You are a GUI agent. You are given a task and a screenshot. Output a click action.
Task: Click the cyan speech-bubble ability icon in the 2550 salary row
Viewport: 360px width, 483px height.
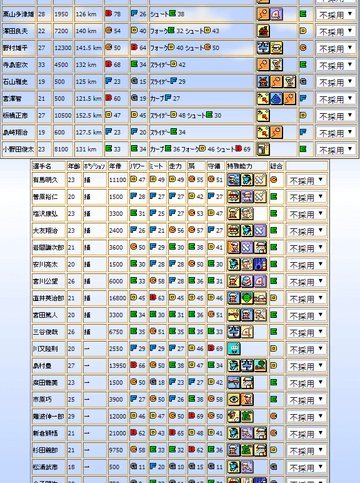click(233, 349)
